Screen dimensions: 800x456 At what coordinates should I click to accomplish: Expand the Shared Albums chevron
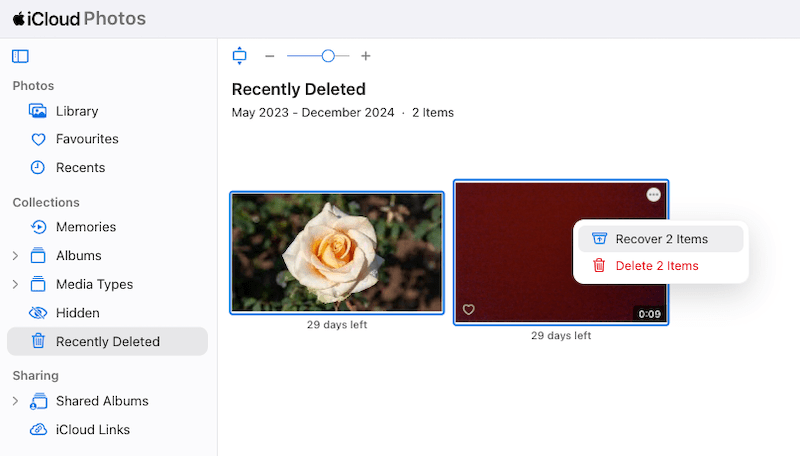(15, 401)
